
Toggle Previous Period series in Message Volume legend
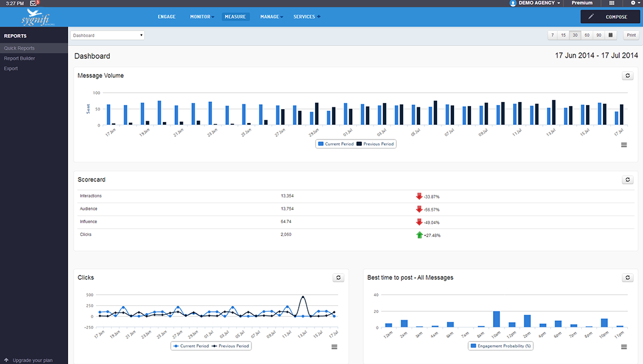tap(375, 144)
